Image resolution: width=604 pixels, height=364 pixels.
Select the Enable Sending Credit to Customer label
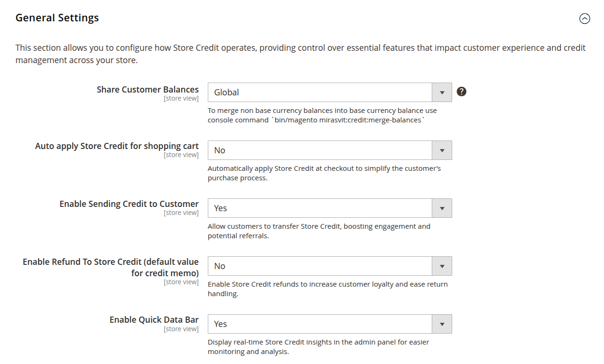pyautogui.click(x=129, y=204)
